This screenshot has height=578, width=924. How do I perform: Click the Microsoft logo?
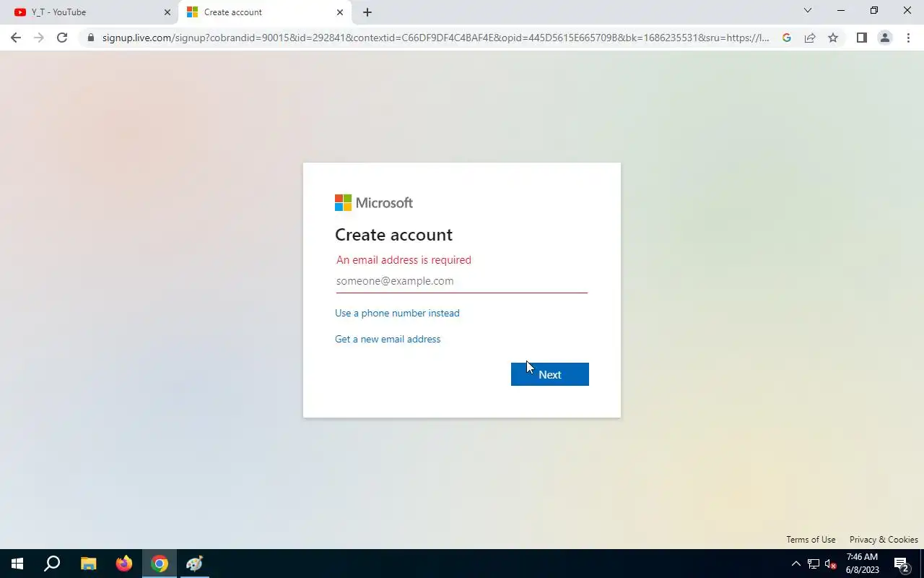[374, 203]
